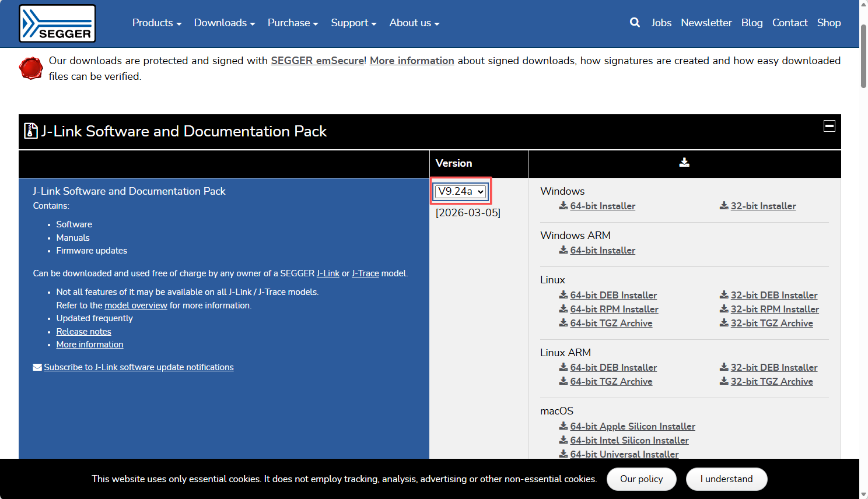Go to the Shop
This screenshot has width=868, height=499.
829,23
